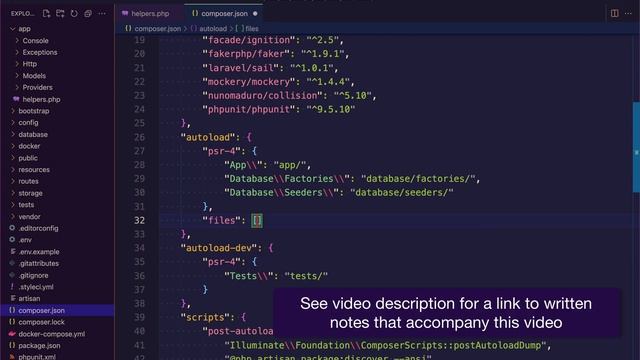Click the editor vertical scrollbar thumb

click(x=636, y=147)
